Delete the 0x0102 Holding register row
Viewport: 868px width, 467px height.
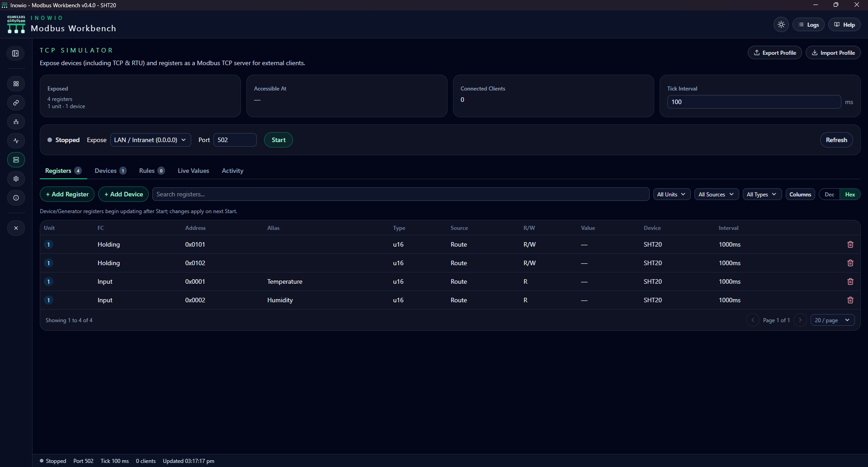coord(850,263)
